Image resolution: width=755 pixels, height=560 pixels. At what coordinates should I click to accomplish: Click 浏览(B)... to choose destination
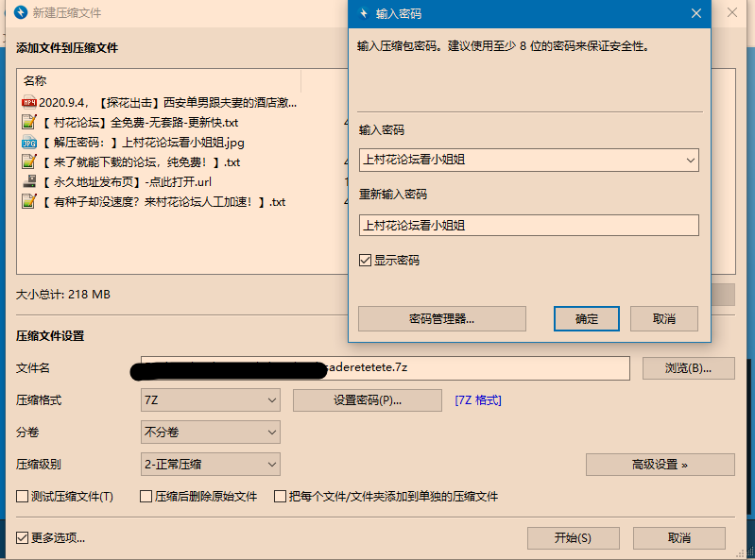(x=689, y=368)
